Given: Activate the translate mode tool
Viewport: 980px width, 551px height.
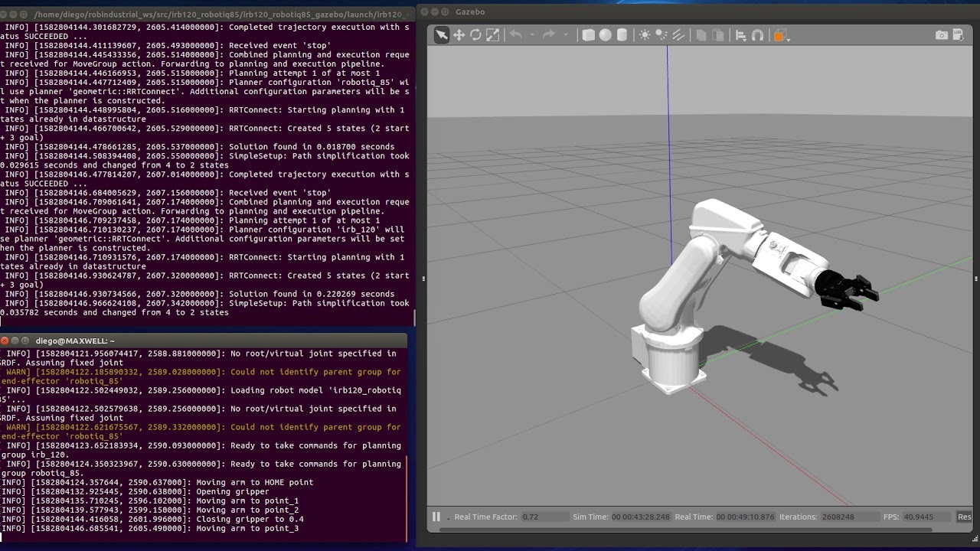Looking at the screenshot, I should coord(459,35).
